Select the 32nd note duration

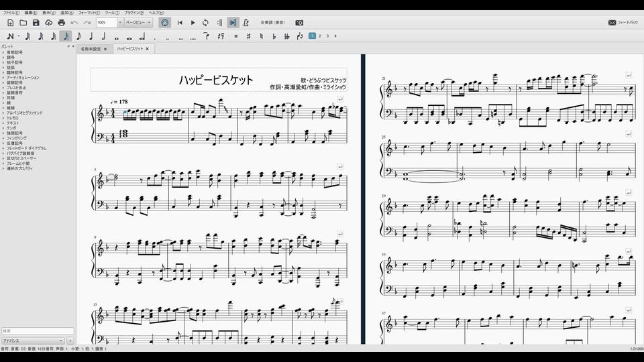pyautogui.click(x=54, y=36)
